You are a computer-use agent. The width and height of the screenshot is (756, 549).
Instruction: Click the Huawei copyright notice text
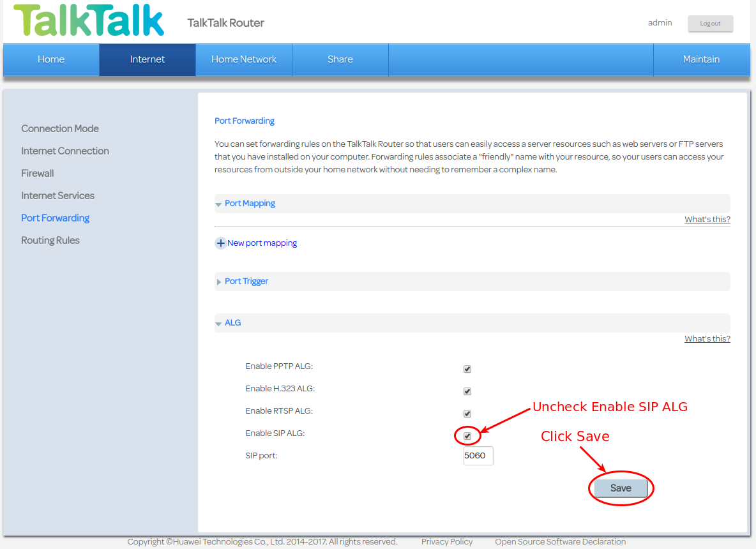(x=262, y=542)
